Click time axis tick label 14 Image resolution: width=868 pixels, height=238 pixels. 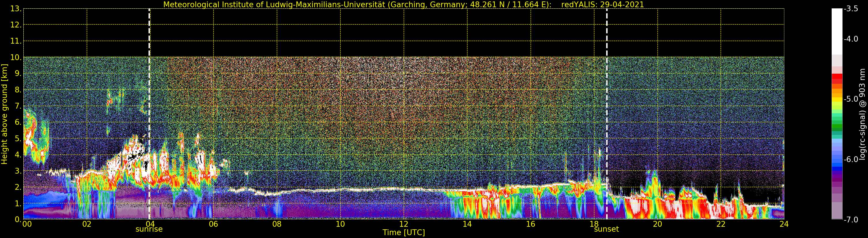click(467, 224)
